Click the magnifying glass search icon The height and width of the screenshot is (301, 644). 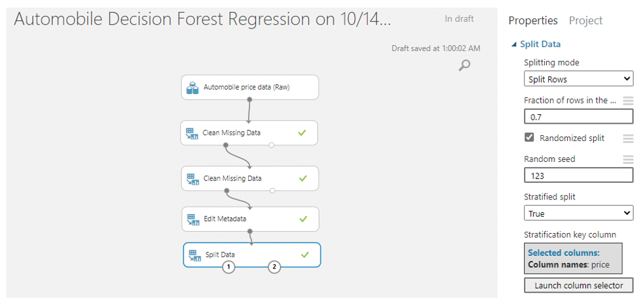[464, 65]
